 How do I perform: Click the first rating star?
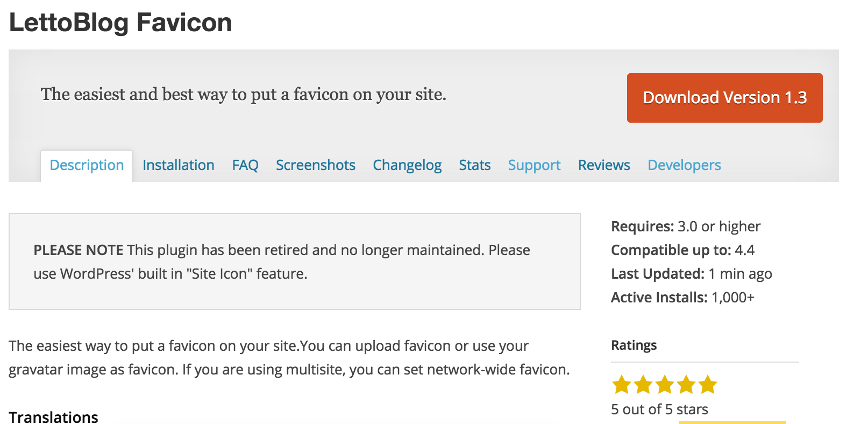[x=622, y=385]
